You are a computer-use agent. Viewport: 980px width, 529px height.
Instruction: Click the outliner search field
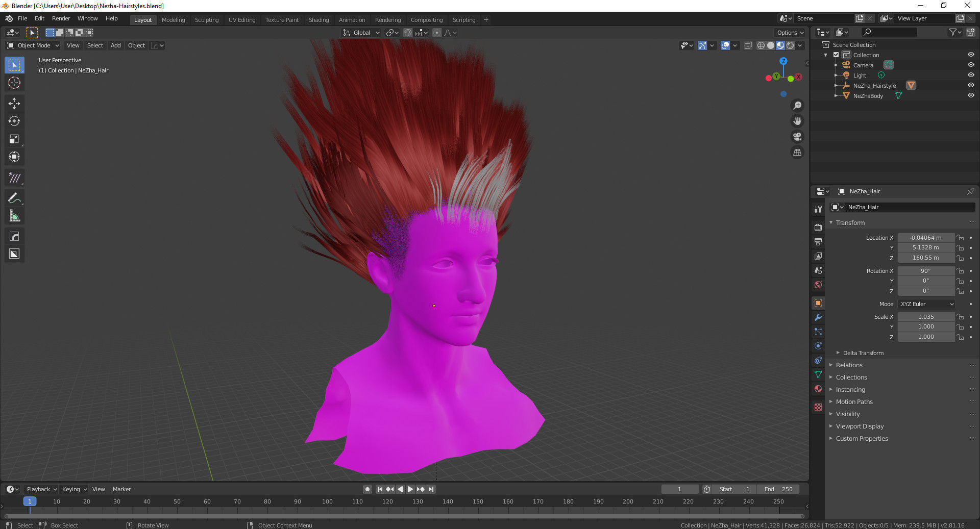pyautogui.click(x=889, y=32)
